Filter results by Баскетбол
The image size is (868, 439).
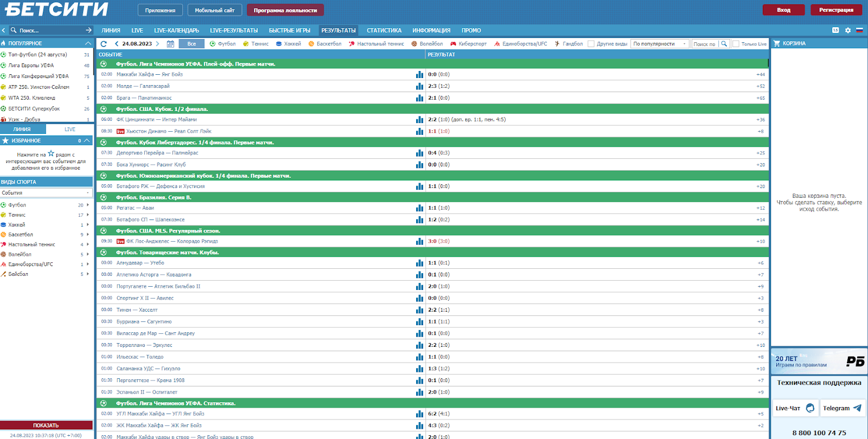coord(324,44)
